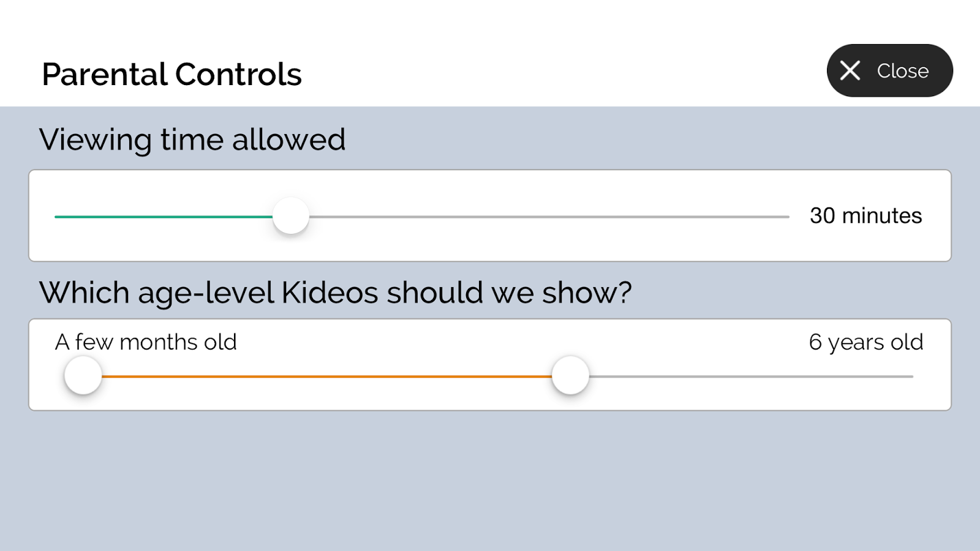Click the maximum age slider handle
Viewport: 980px width, 551px height.
(570, 375)
